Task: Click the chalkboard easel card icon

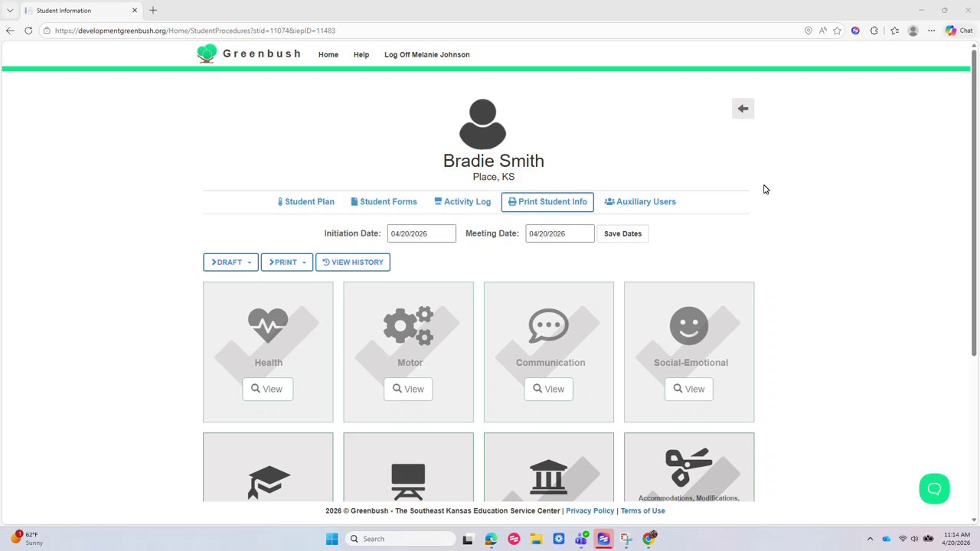Action: pyautogui.click(x=408, y=482)
